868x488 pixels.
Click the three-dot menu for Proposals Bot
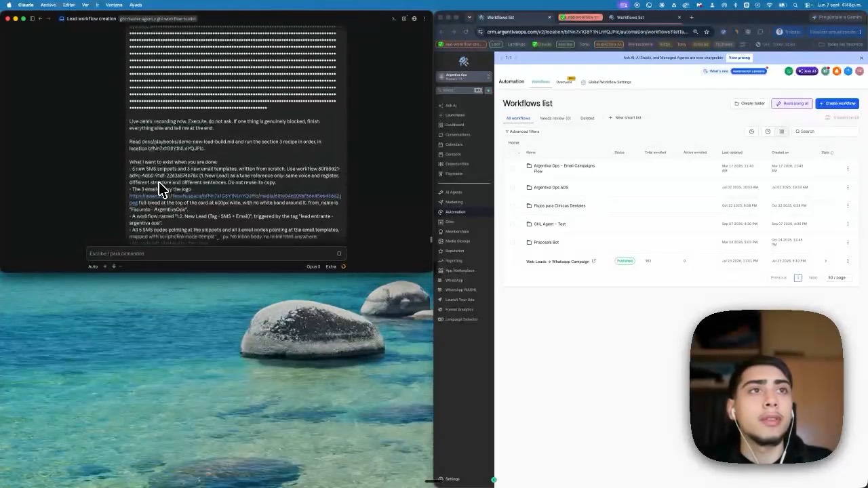click(848, 242)
